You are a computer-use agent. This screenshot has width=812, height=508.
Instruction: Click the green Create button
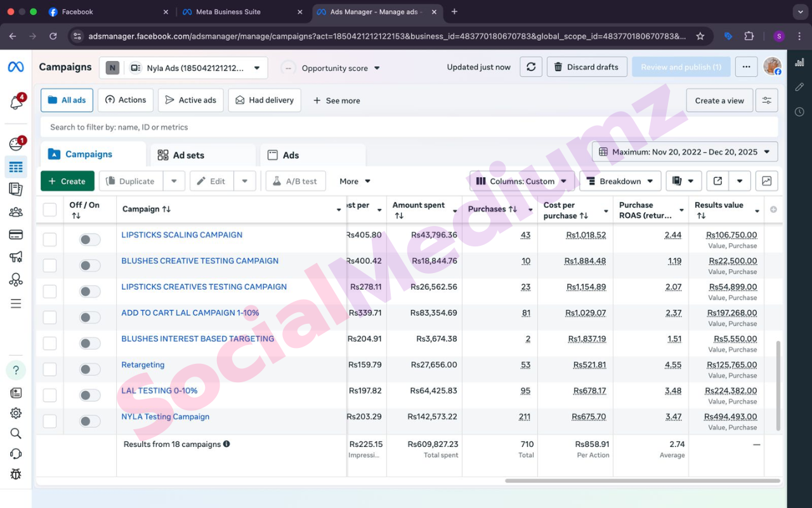[x=67, y=181]
